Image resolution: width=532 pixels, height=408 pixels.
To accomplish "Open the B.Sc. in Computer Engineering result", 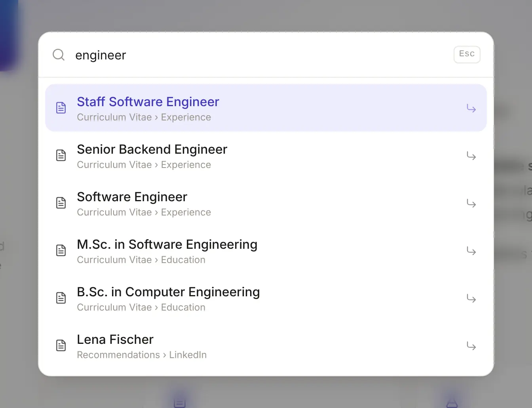I will click(266, 298).
